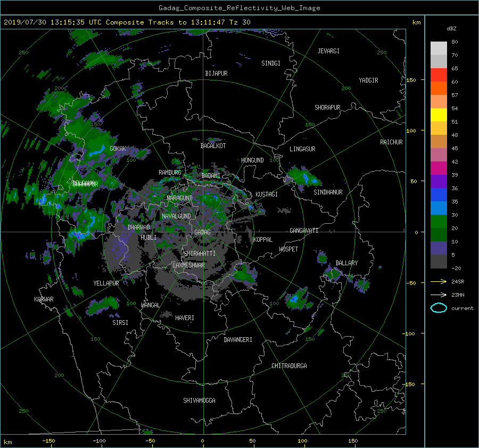479x448 pixels.
Task: Click the SIRSI city label
Action: [x=120, y=323]
